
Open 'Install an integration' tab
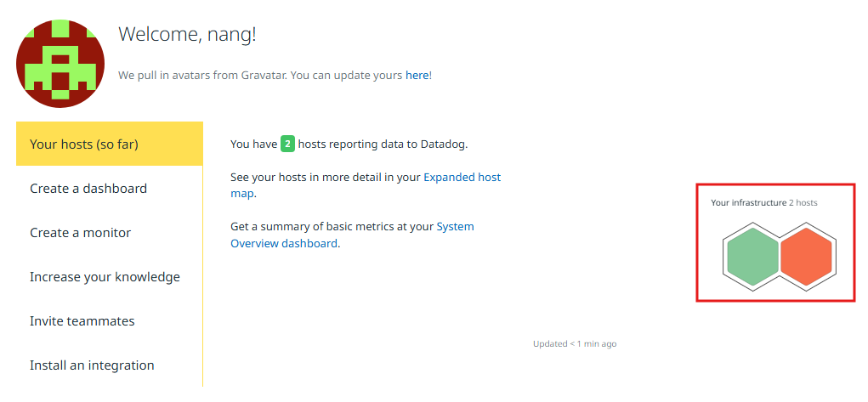click(x=110, y=365)
